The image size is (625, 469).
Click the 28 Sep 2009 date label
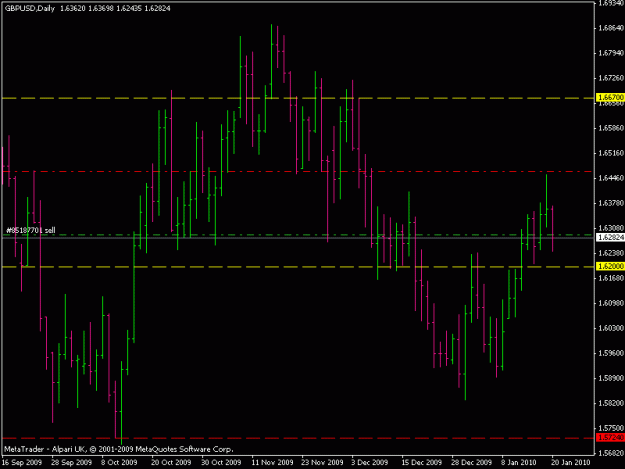(71, 463)
